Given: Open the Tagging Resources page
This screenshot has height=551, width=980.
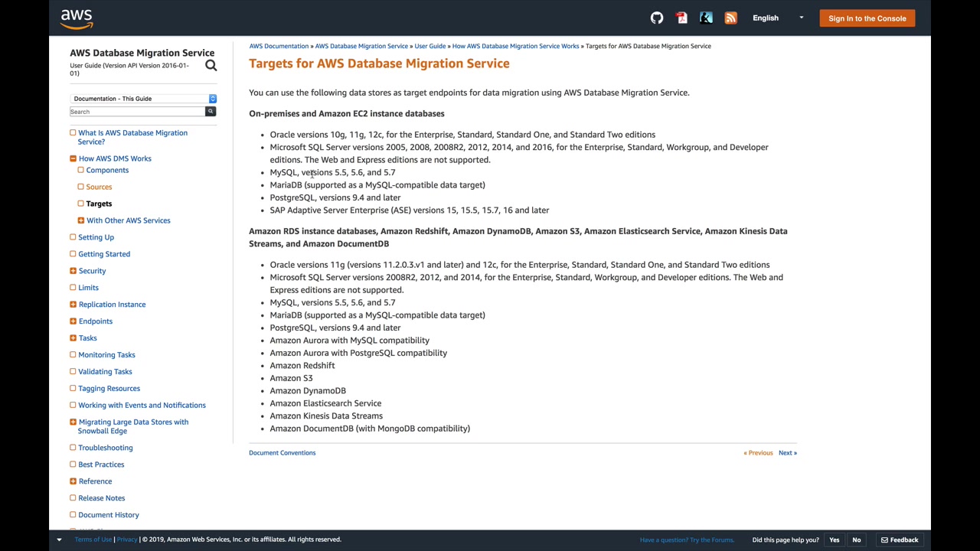Looking at the screenshot, I should coord(109,389).
